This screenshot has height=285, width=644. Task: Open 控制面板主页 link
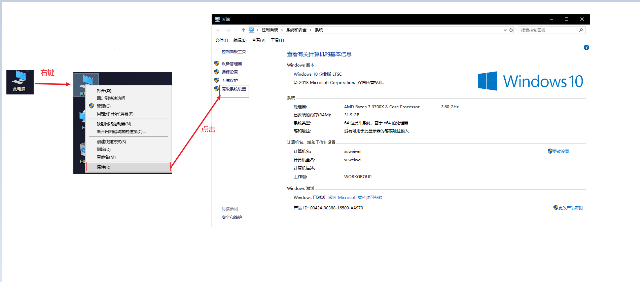[234, 51]
